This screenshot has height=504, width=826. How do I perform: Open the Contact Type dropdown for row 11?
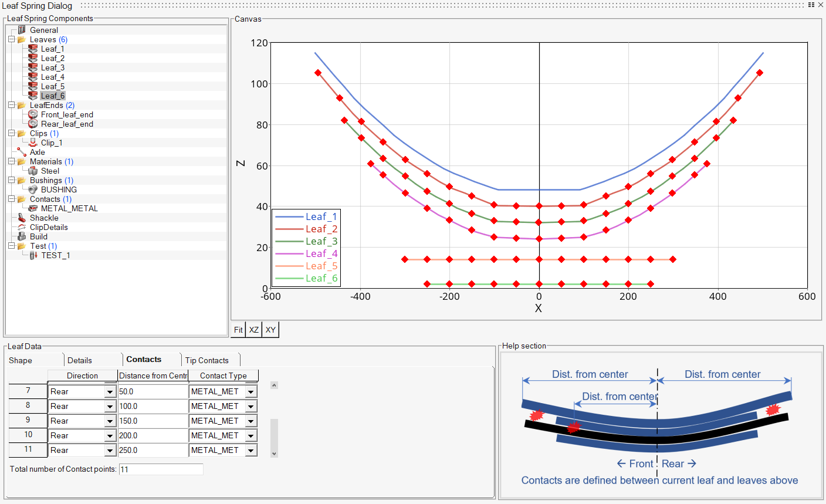point(252,450)
